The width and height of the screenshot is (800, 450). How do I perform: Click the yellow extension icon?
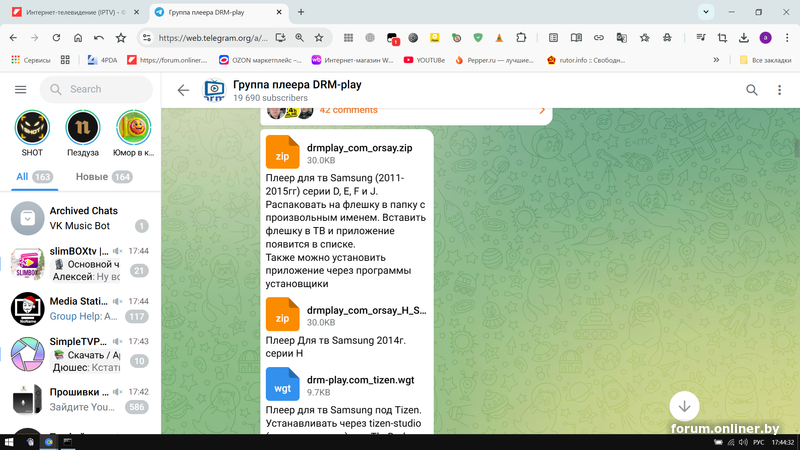point(435,38)
